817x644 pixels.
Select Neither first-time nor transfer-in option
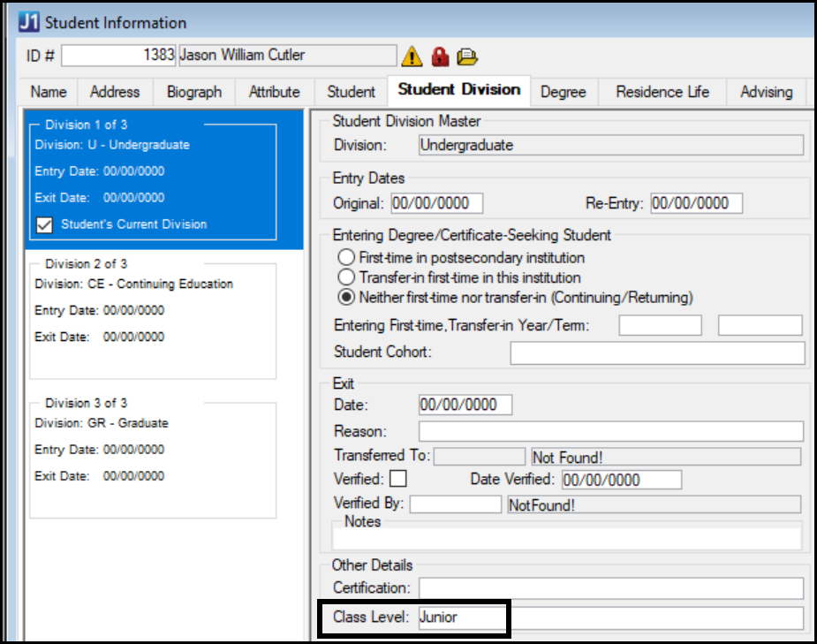(346, 297)
